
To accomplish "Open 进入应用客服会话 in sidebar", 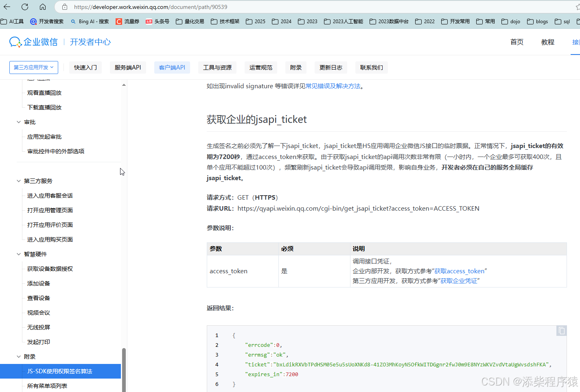I will click(x=50, y=196).
